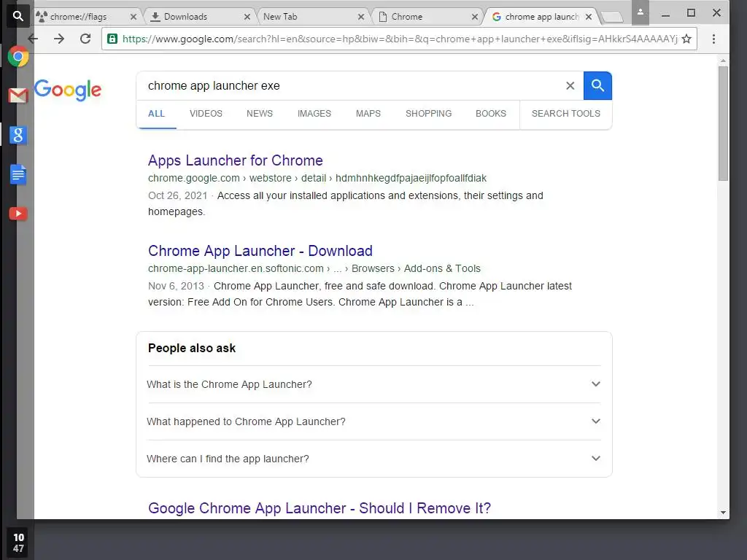This screenshot has height=560, width=747.
Task: Click the vertical scrollbar thumb
Action: coord(723,123)
